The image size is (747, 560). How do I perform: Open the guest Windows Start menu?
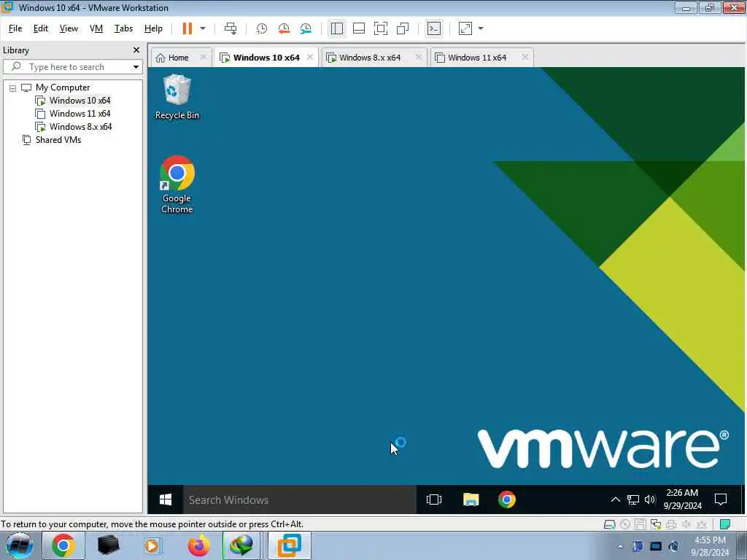[166, 499]
